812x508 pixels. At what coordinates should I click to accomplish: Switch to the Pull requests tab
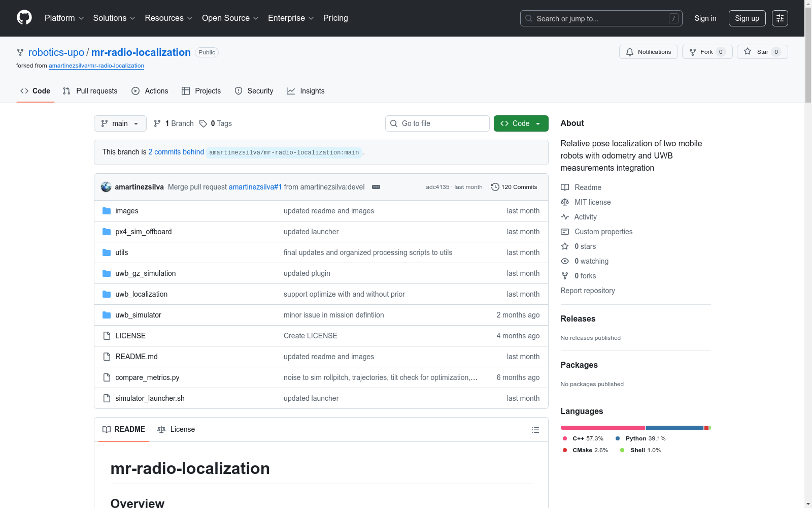tap(90, 91)
